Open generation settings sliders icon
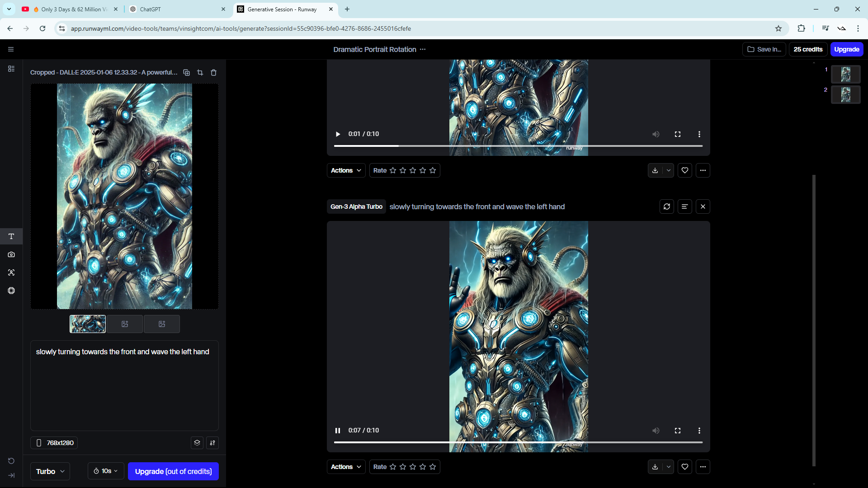This screenshot has width=868, height=488. pos(212,443)
